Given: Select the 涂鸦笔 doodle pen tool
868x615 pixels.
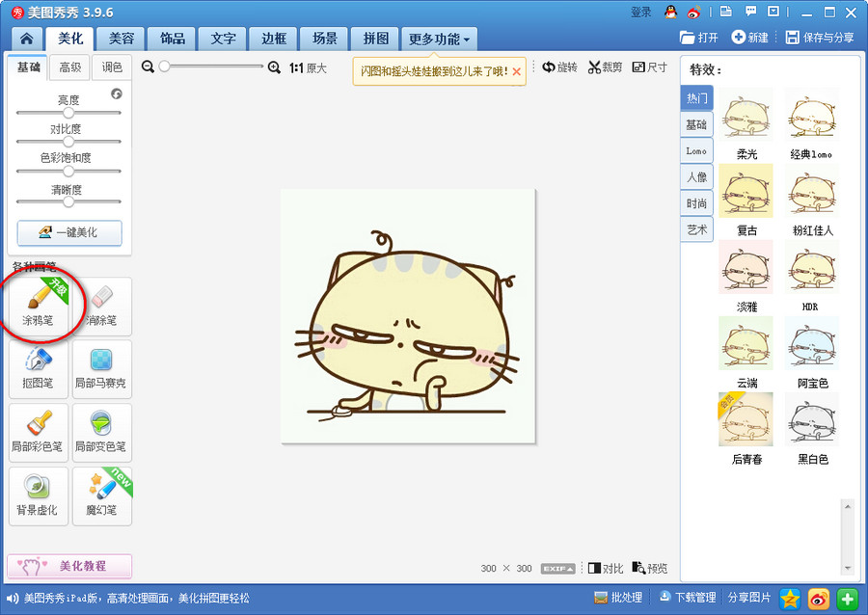Looking at the screenshot, I should click(39, 307).
